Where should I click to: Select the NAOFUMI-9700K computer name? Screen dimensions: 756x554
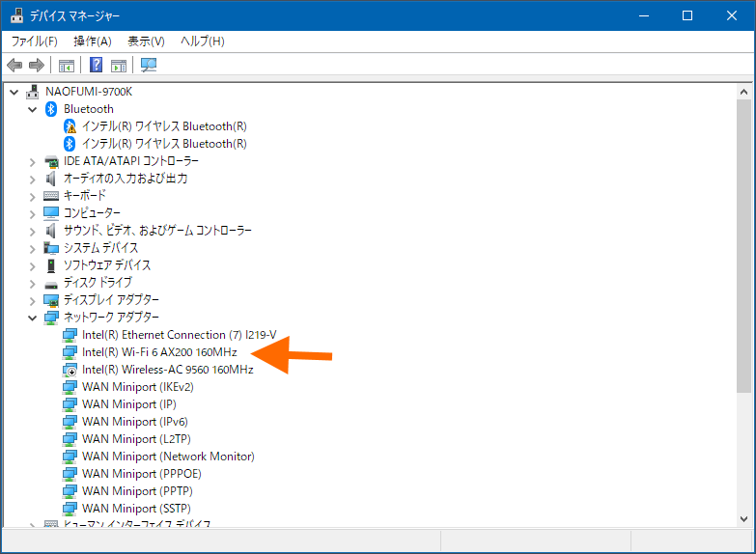tap(89, 92)
